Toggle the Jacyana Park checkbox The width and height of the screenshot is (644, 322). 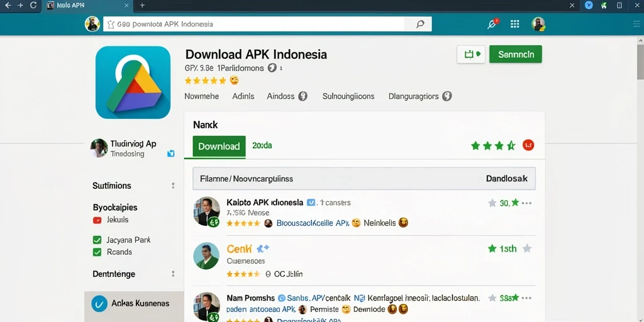click(x=97, y=240)
